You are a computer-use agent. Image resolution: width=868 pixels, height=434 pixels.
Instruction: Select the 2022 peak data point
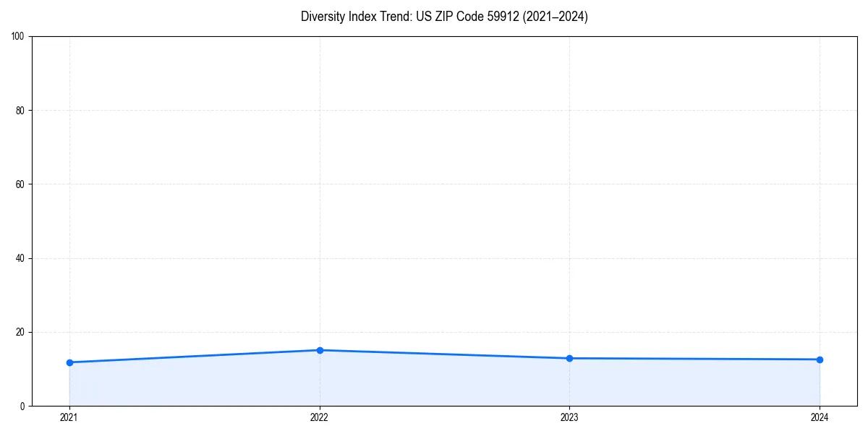[x=320, y=350]
